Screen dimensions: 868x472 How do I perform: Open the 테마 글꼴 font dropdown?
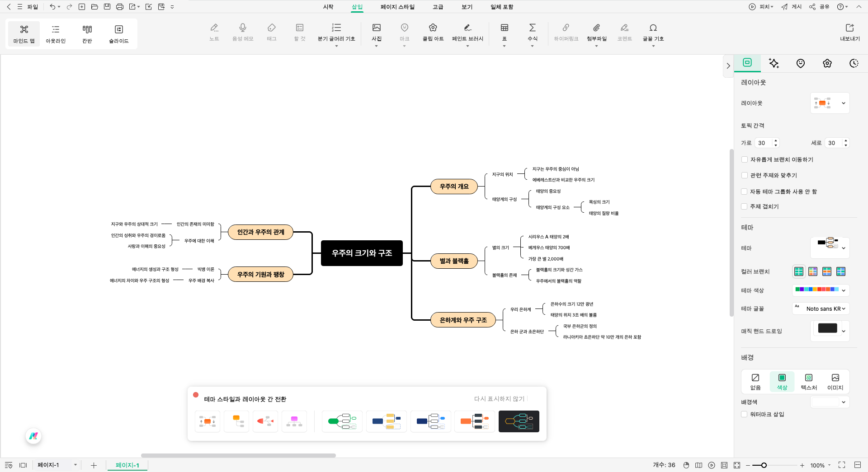tap(821, 308)
